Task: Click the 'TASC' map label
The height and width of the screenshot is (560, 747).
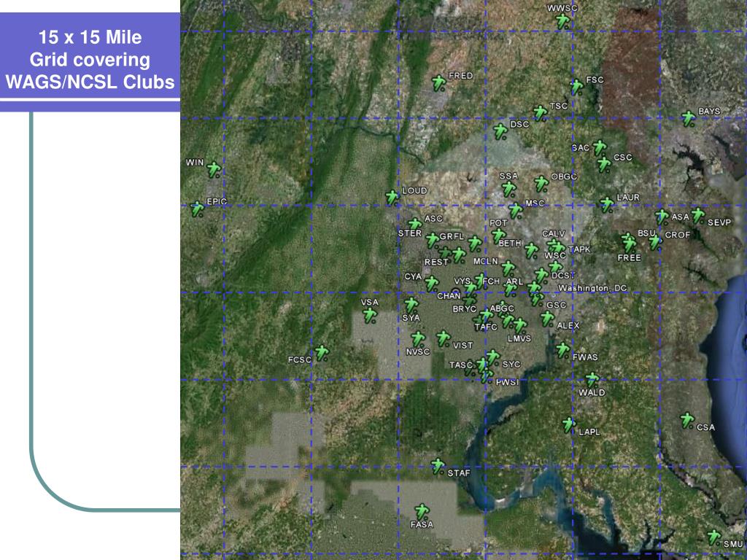Action: [x=461, y=365]
